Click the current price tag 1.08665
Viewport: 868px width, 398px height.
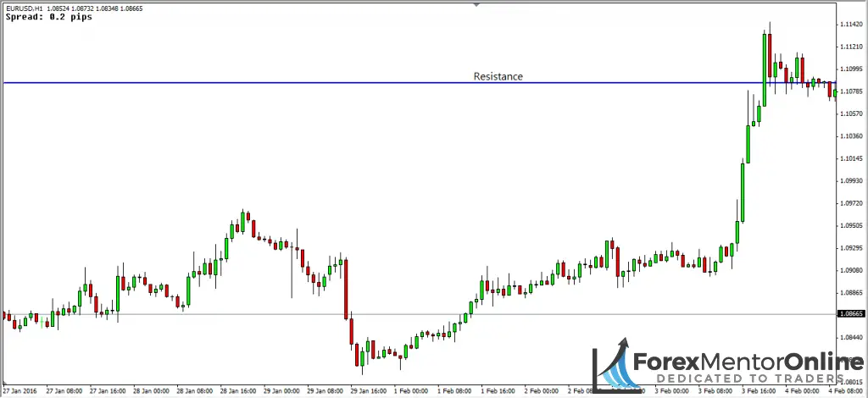(851, 313)
